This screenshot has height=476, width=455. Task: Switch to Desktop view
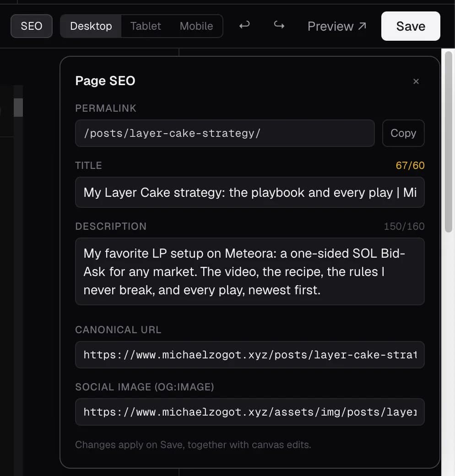[91, 26]
